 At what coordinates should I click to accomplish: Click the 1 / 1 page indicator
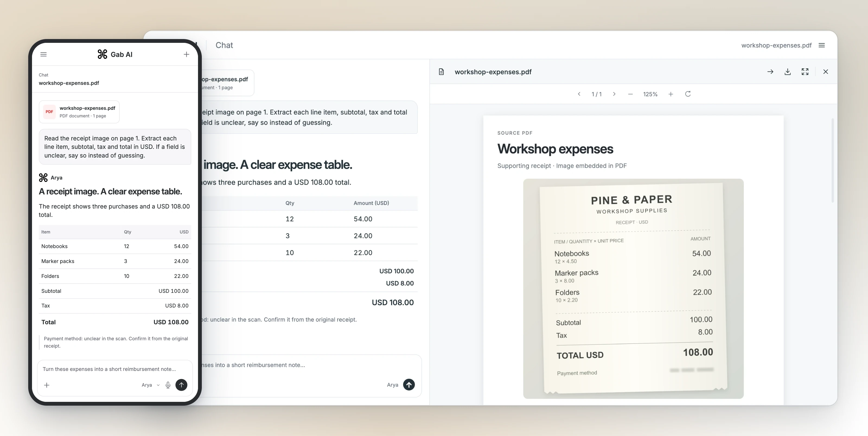pyautogui.click(x=597, y=94)
